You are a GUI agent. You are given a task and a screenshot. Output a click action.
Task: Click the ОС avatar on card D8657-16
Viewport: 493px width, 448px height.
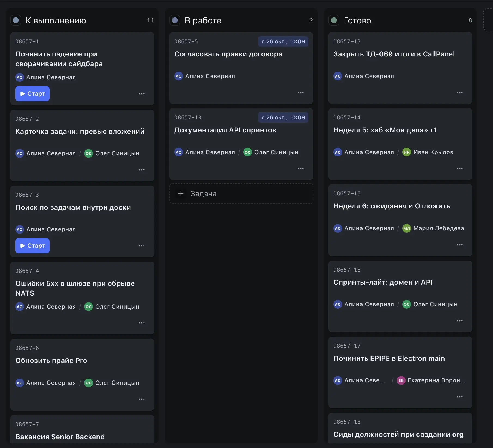407,304
